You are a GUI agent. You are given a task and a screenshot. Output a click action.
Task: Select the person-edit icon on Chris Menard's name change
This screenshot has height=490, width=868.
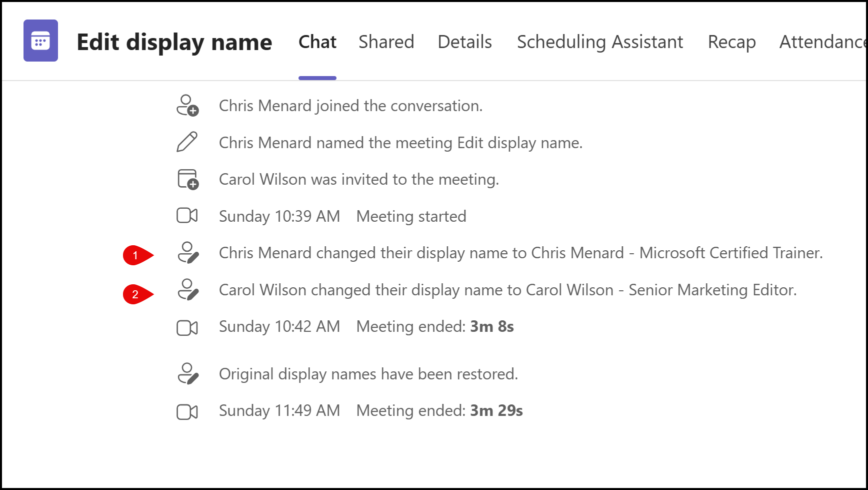[187, 253]
